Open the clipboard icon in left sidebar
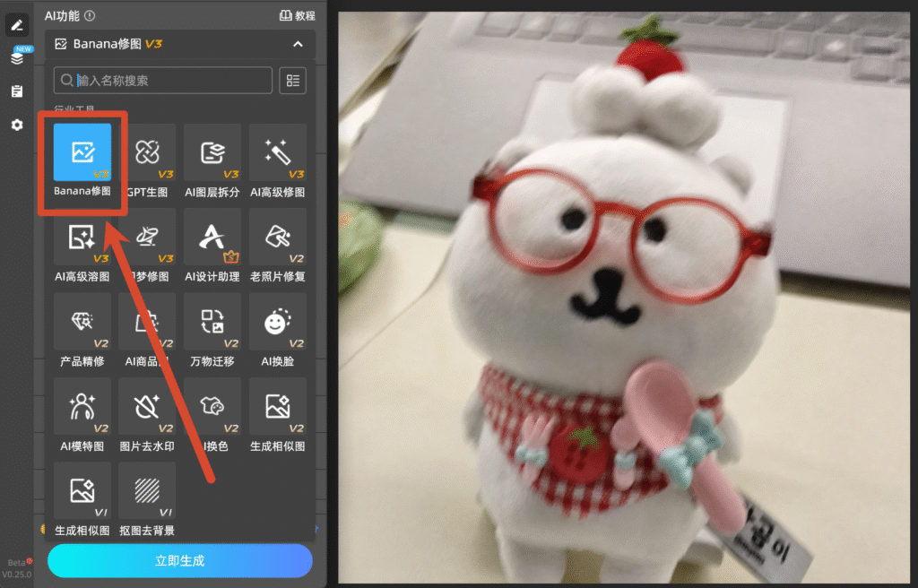918x588 pixels. 17,91
